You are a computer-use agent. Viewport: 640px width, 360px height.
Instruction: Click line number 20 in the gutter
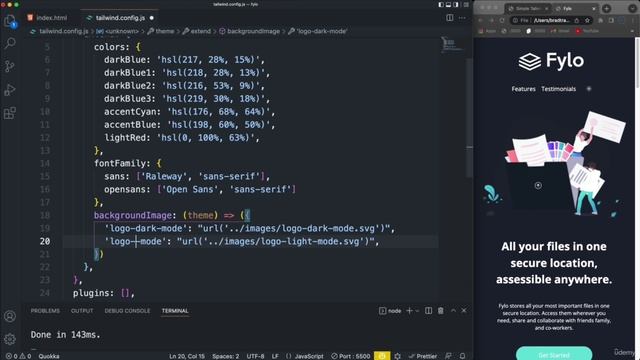coord(45,241)
